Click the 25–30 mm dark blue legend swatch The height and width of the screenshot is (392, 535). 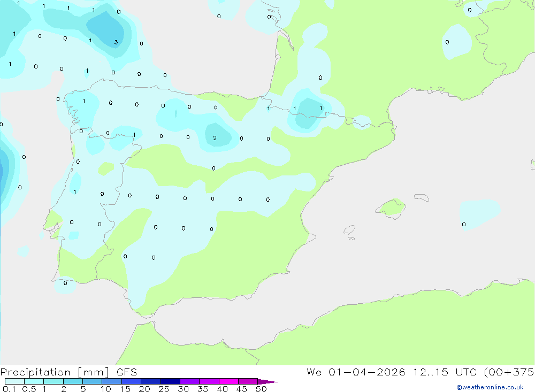(x=170, y=381)
